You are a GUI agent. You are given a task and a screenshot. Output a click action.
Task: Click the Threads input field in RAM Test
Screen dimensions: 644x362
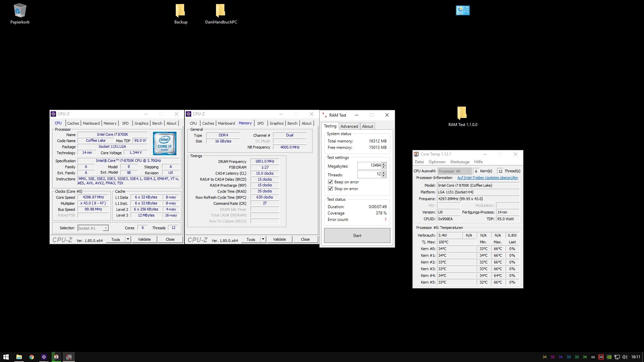369,174
